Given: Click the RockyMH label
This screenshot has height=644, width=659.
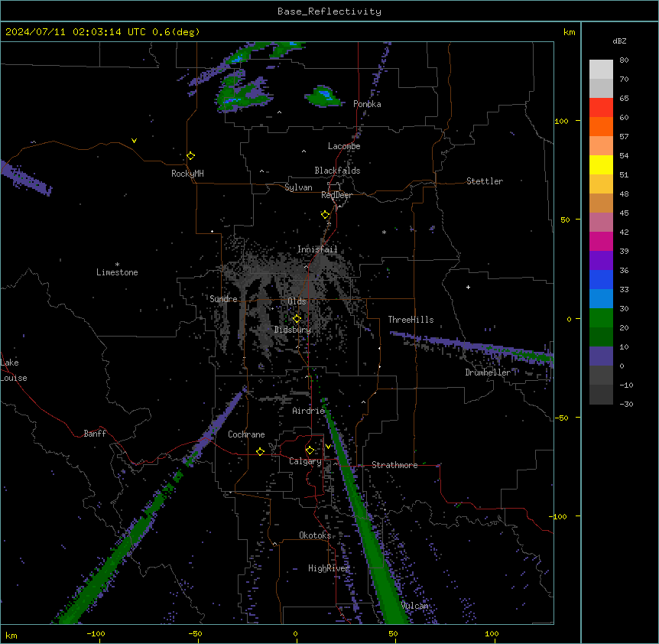Looking at the screenshot, I should pos(187,174).
